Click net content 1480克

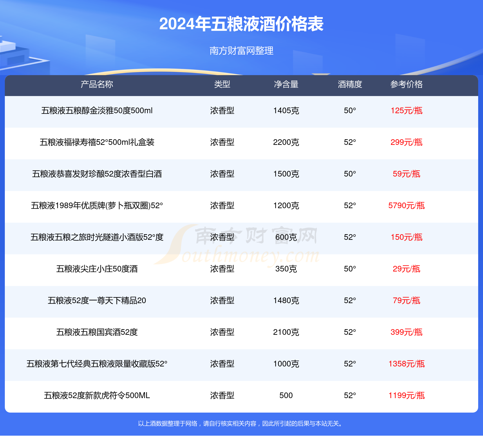point(286,300)
